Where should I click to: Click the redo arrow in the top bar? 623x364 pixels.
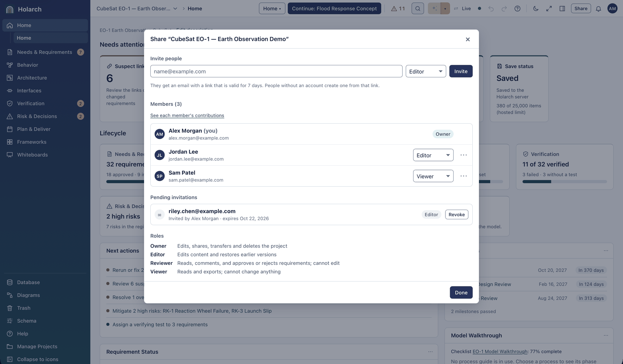click(x=504, y=9)
